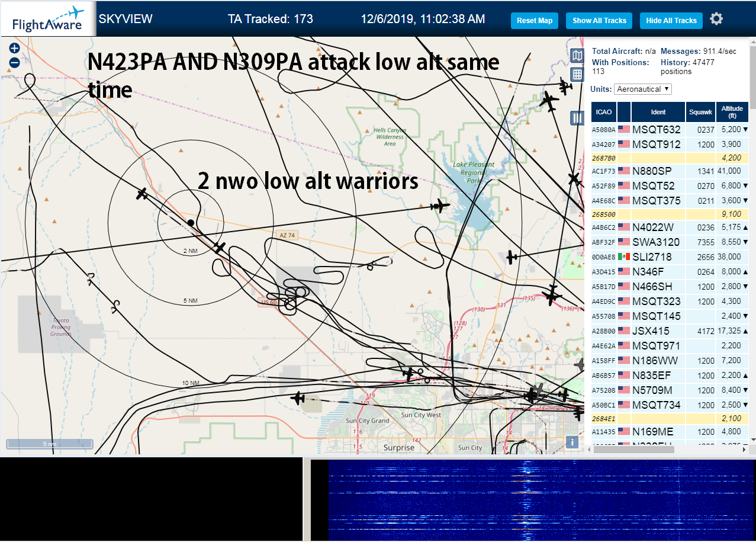Screen dimensions: 756x542
Task: Click the Show All Tracks button
Action: pos(599,21)
